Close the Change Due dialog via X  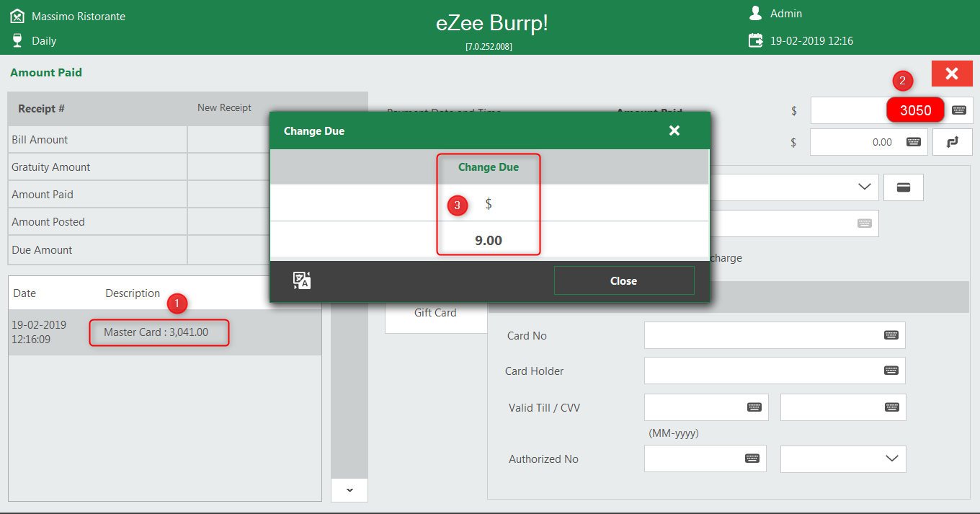click(x=674, y=130)
